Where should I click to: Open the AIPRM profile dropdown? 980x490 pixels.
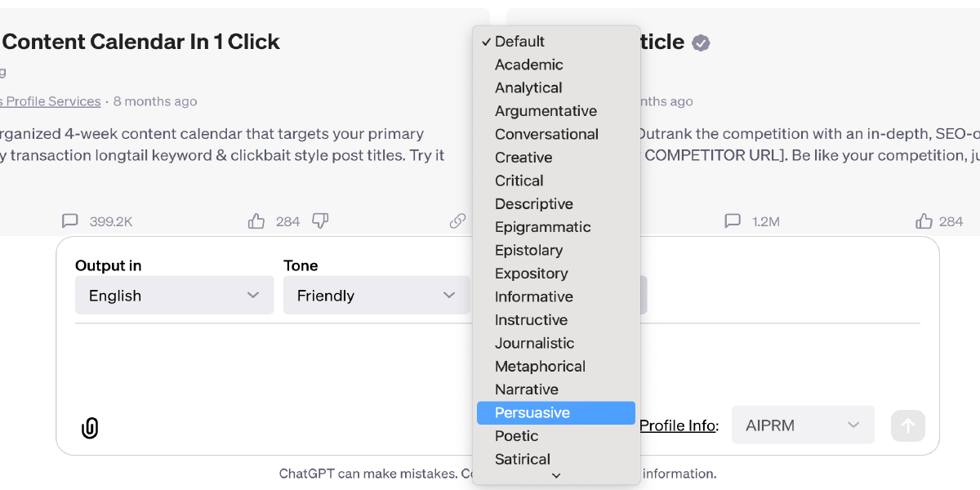(x=802, y=425)
